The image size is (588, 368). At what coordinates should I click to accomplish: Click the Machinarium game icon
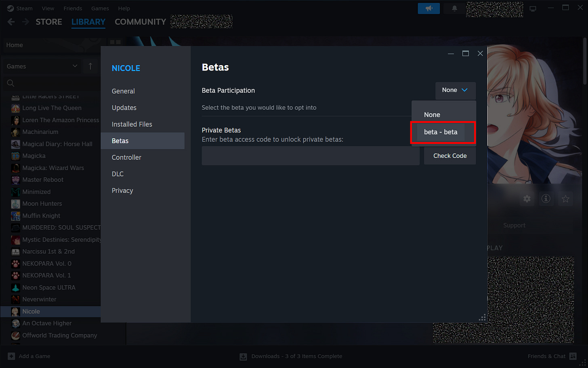tap(15, 132)
